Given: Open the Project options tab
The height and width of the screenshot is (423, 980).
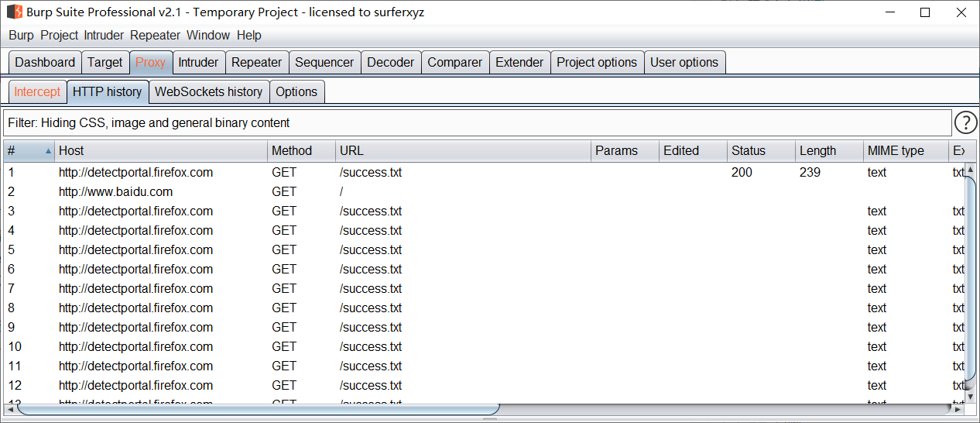Looking at the screenshot, I should [597, 63].
